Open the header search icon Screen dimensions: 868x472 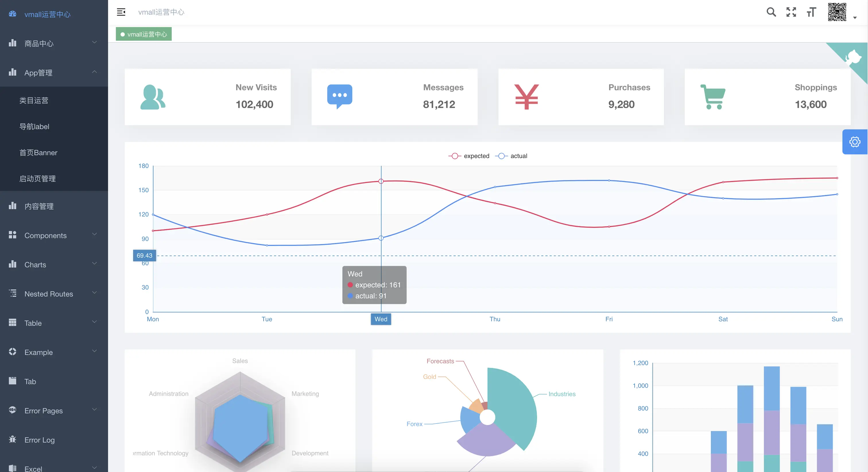771,12
